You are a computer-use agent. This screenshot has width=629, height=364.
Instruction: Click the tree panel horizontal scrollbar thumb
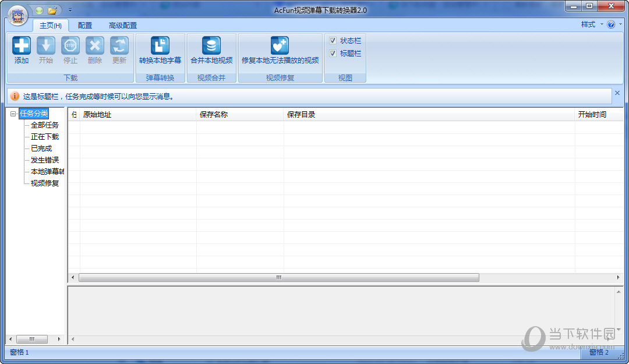click(31, 339)
